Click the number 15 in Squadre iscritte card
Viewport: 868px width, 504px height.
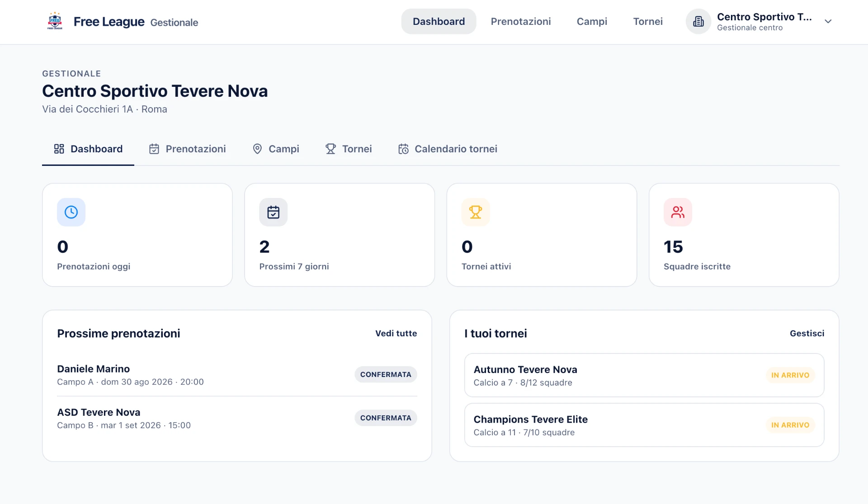[x=673, y=247]
